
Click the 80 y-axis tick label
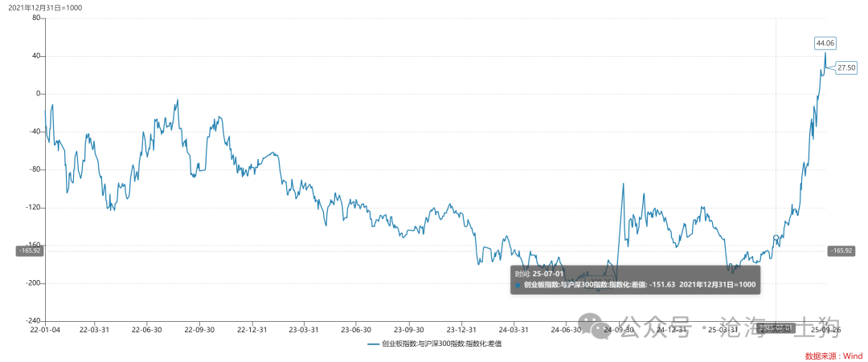tap(36, 18)
